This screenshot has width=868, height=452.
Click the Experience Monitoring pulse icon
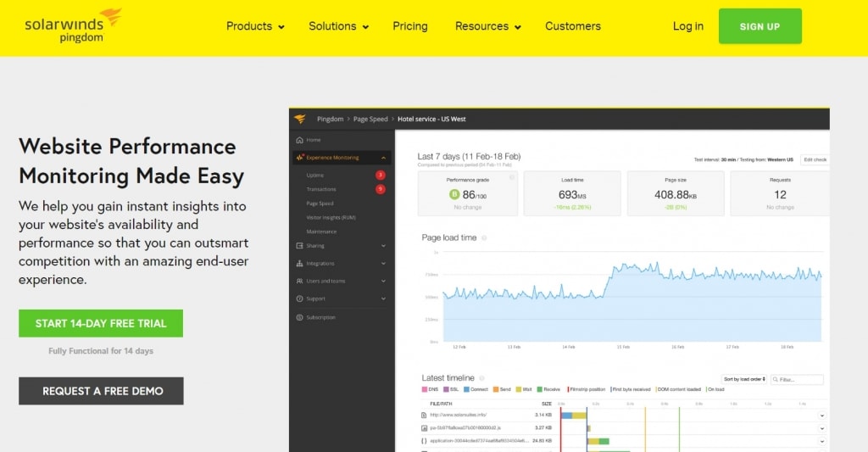(x=299, y=158)
